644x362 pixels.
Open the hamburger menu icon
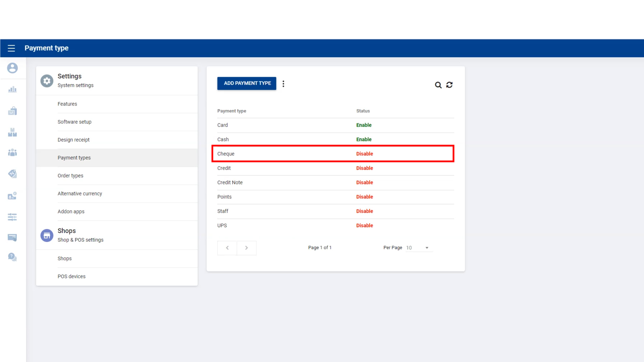[x=11, y=48]
